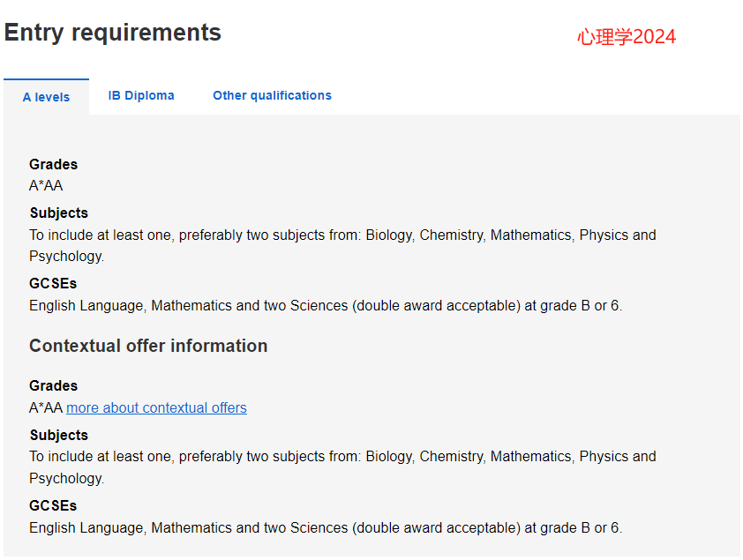Open the Other qualifications tab
Viewport: 743px width, 560px height.
click(x=272, y=95)
